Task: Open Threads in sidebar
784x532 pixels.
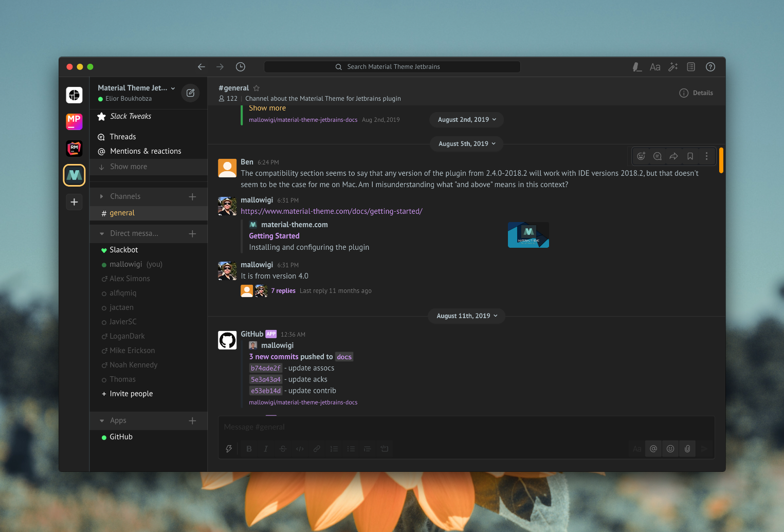Action: tap(149, 137)
